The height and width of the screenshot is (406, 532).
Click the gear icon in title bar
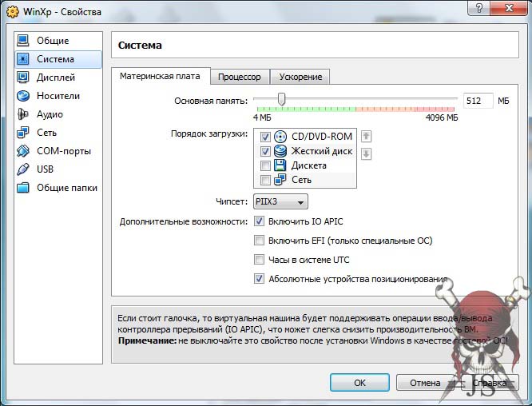pos(13,12)
